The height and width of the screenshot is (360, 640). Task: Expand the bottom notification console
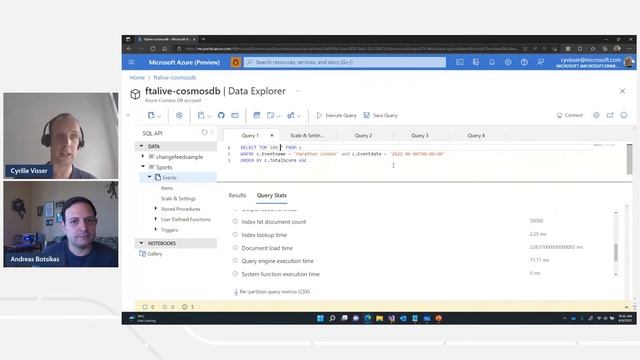[x=627, y=307]
